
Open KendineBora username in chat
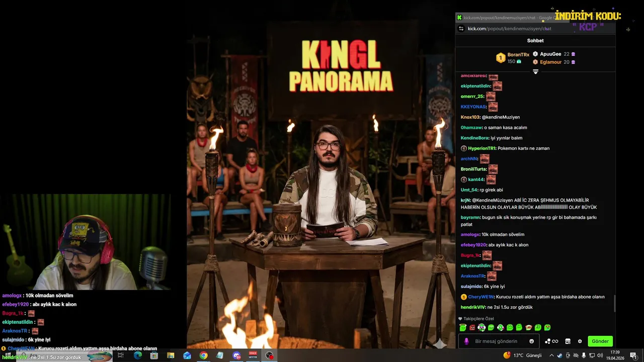[x=475, y=138]
